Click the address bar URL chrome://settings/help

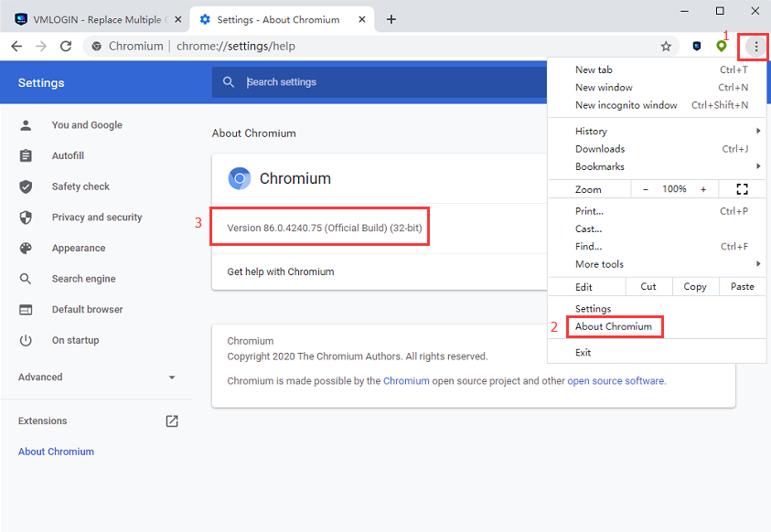(x=236, y=47)
